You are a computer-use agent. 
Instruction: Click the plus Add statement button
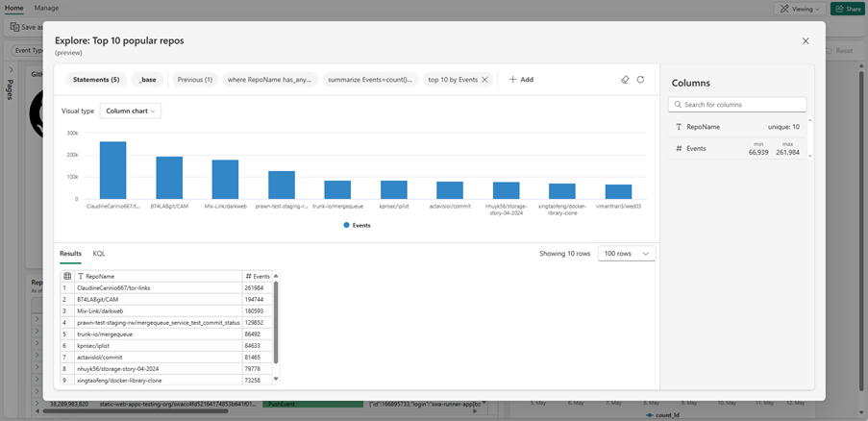[521, 80]
